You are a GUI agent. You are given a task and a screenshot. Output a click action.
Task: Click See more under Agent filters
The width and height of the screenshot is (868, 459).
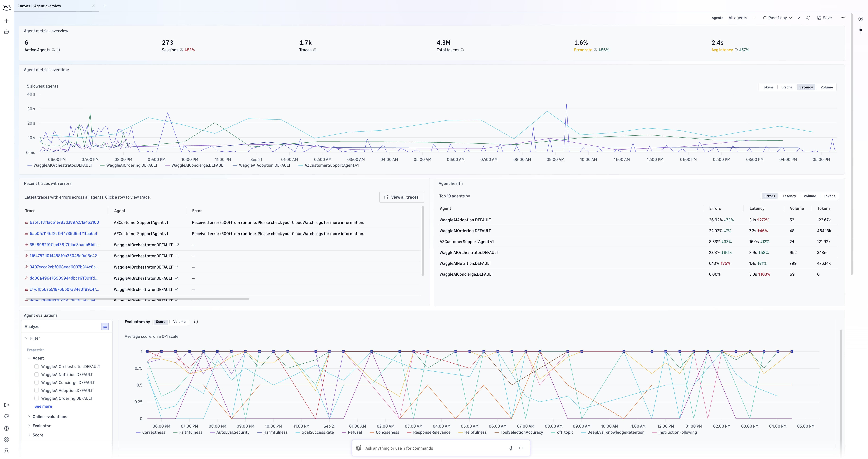43,406
